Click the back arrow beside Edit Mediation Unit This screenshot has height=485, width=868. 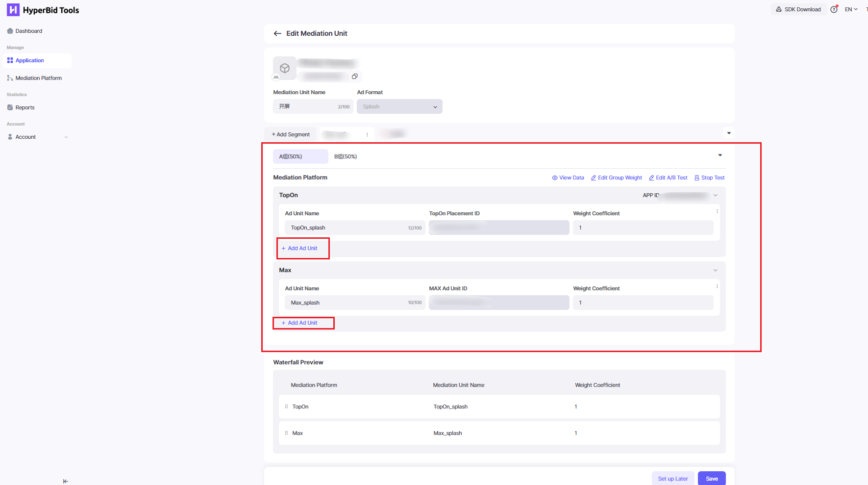coord(277,33)
